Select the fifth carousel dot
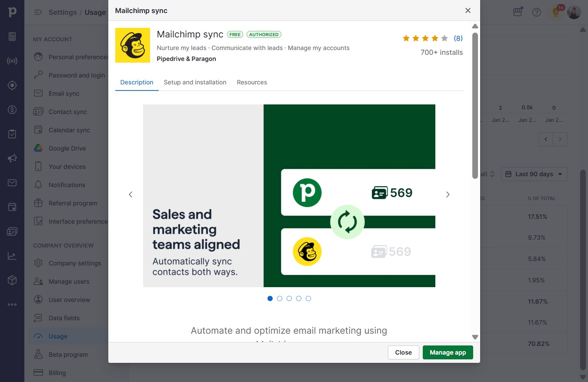This screenshot has width=588, height=382. 308,298
